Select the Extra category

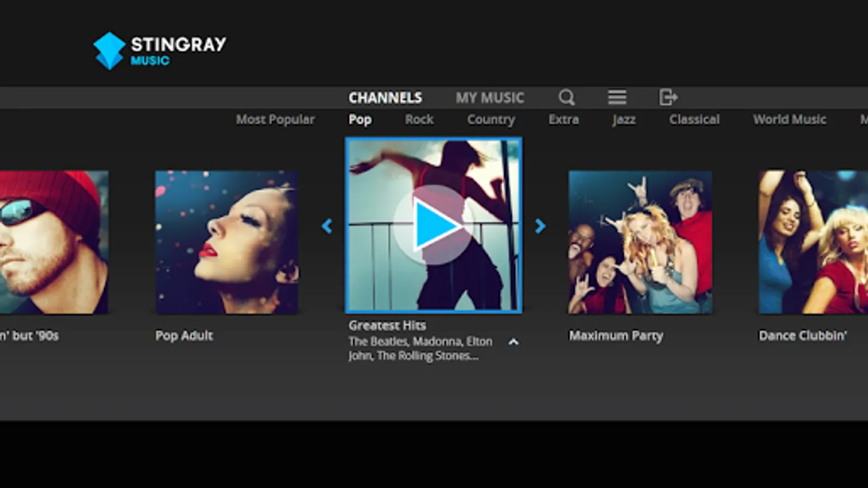(564, 119)
